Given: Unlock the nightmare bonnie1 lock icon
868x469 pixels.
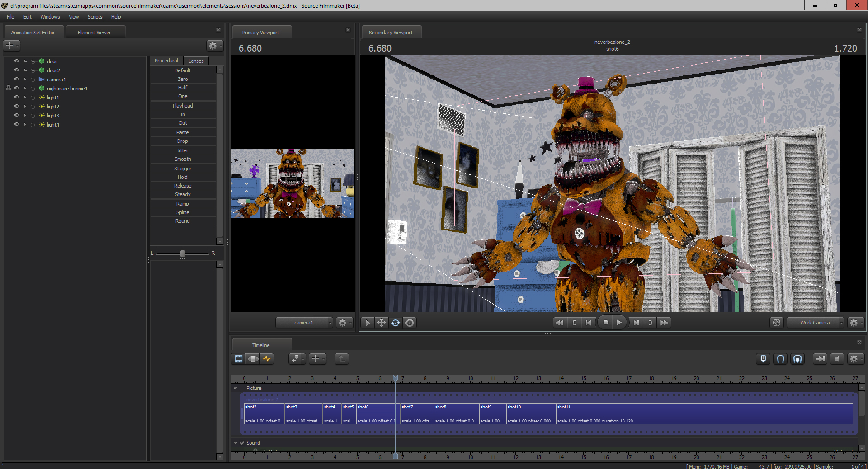Looking at the screenshot, I should [x=8, y=88].
